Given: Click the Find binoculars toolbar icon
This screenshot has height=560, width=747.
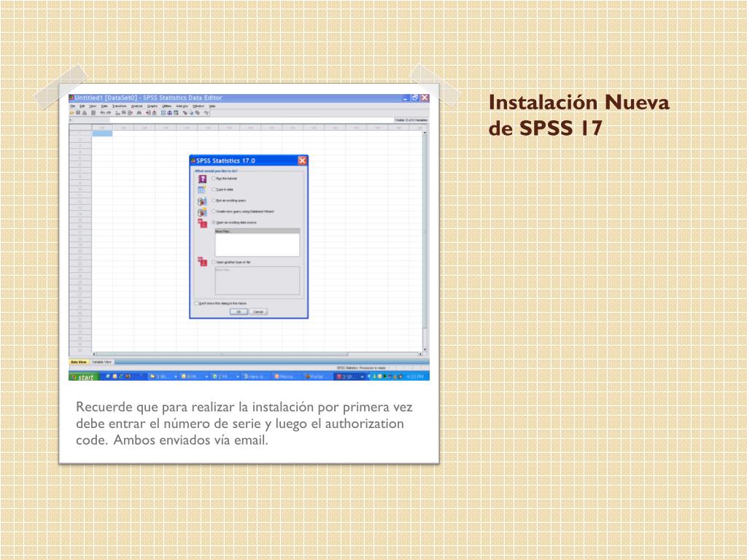Looking at the screenshot, I should (139, 113).
